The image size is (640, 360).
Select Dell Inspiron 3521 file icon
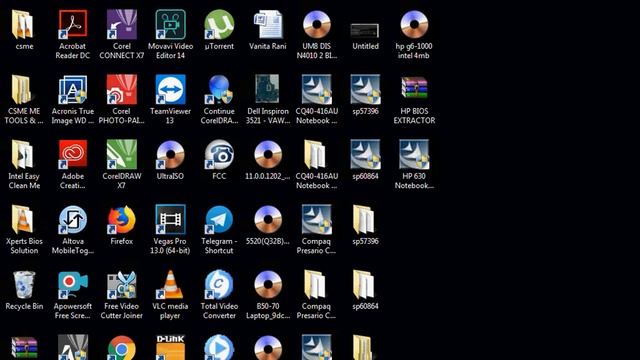[268, 89]
